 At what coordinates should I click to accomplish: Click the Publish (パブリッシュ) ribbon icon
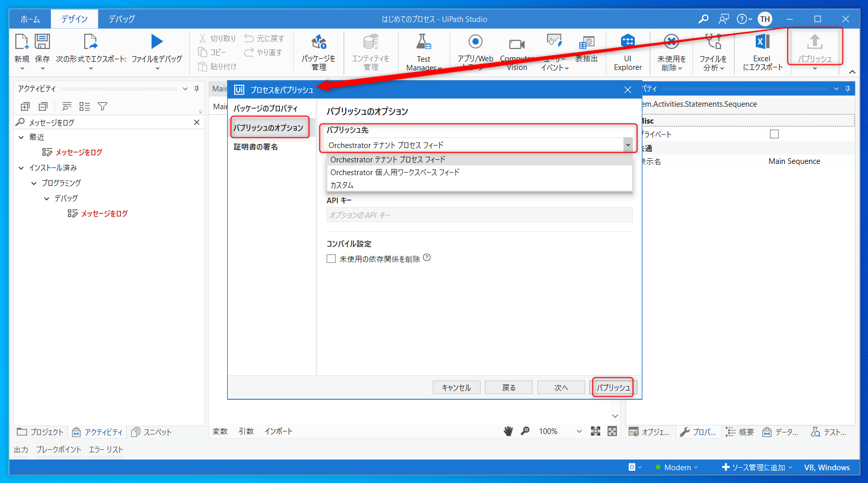click(x=814, y=42)
